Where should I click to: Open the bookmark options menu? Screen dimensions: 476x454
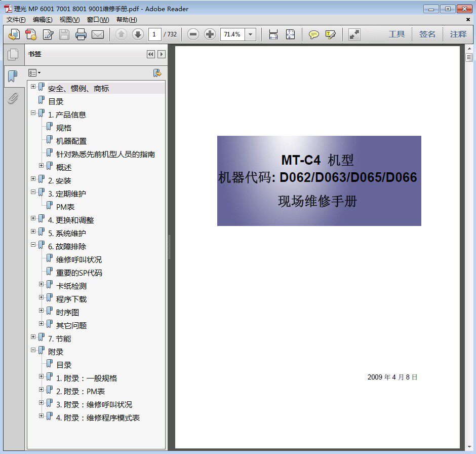tap(34, 72)
